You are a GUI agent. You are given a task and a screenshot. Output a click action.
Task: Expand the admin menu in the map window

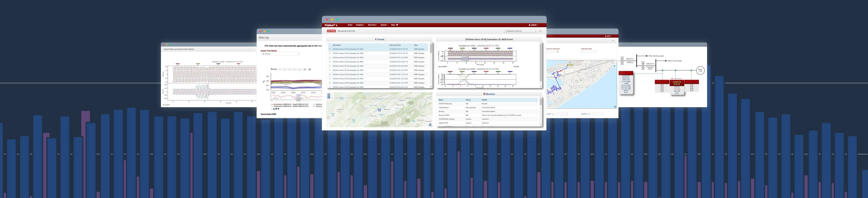coord(608,36)
